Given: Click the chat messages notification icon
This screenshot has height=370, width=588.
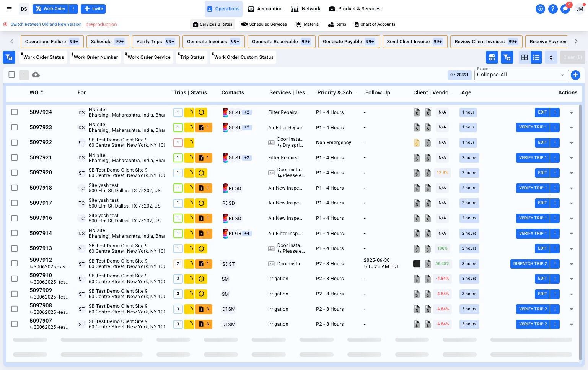Looking at the screenshot, I should point(565,9).
